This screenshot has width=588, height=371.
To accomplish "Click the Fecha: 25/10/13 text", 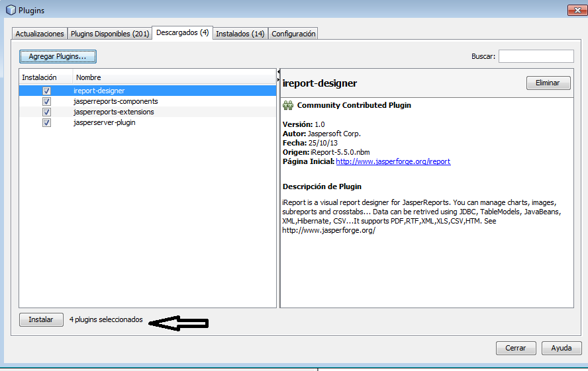I will pyautogui.click(x=310, y=143).
